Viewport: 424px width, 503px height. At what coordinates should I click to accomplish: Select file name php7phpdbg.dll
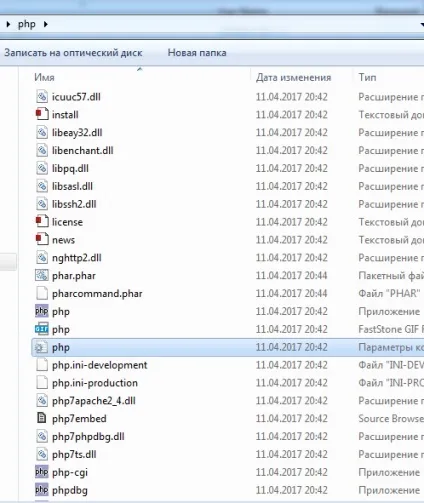click(88, 437)
